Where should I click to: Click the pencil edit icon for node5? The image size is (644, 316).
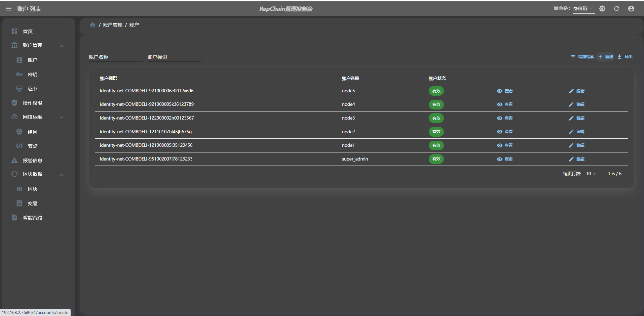coord(571,91)
